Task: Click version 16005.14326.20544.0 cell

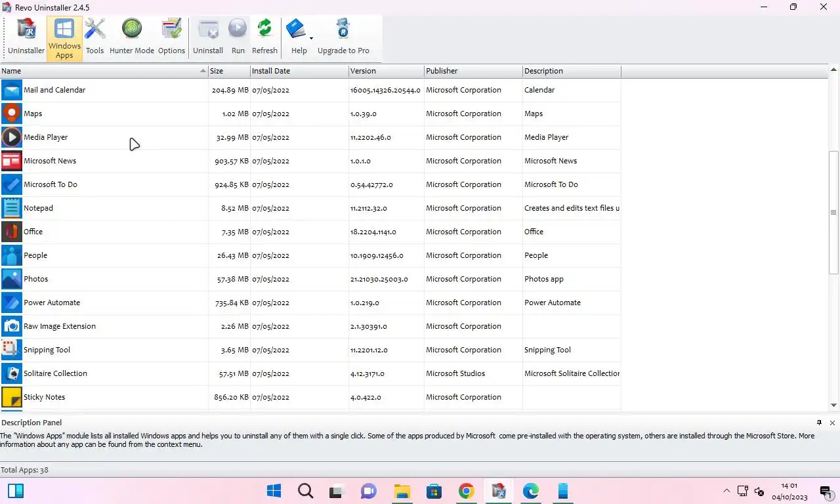Action: [x=385, y=90]
